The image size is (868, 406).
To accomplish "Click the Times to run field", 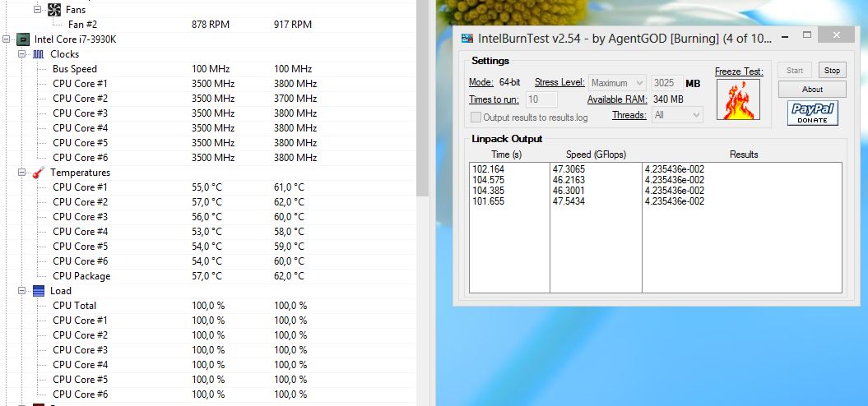I will pyautogui.click(x=541, y=99).
